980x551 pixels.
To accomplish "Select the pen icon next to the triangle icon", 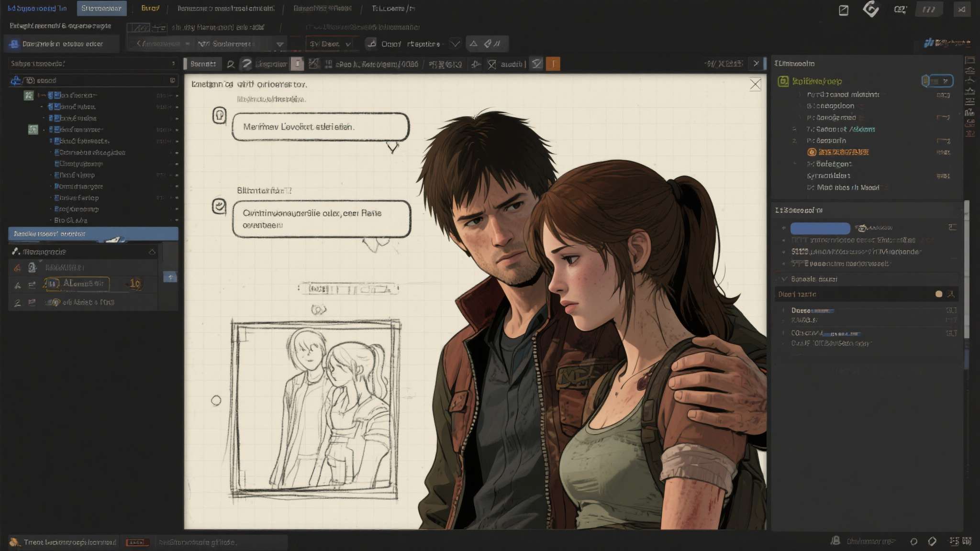I will pyautogui.click(x=488, y=44).
